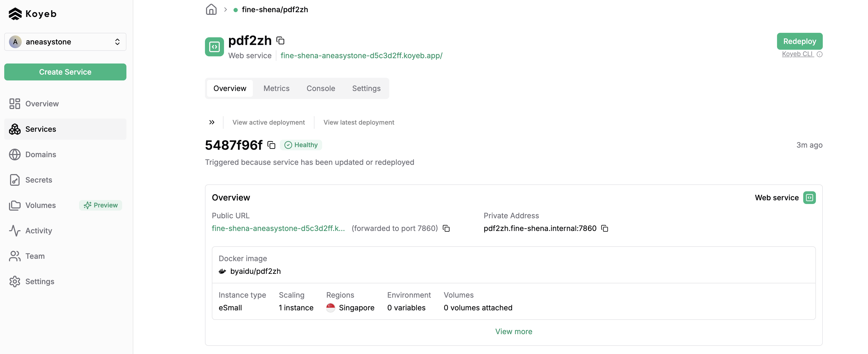Screen dimensions: 868x354
Task: Expand the deployments list with double chevron
Action: pyautogui.click(x=212, y=122)
